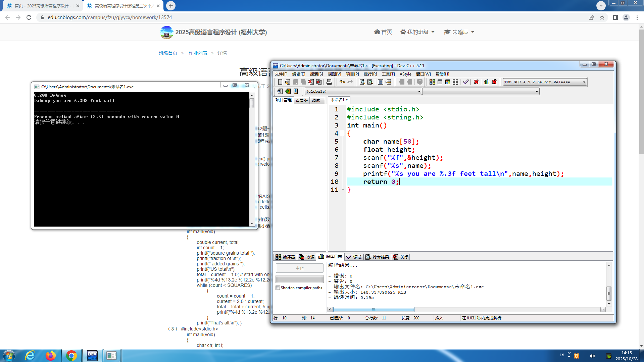Viewport: 644px width, 362px height.
Task: Click the 中止 abort button
Action: point(300,268)
